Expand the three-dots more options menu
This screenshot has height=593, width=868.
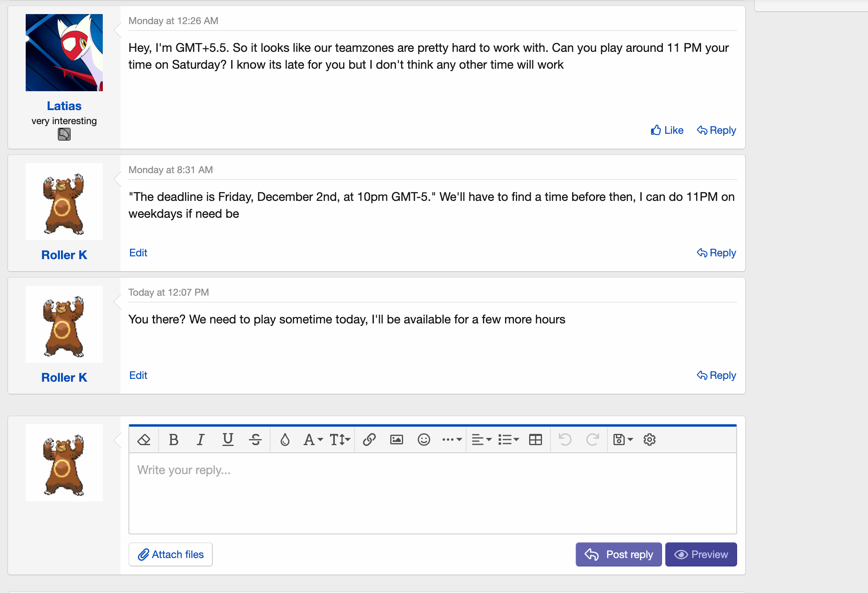pos(452,440)
